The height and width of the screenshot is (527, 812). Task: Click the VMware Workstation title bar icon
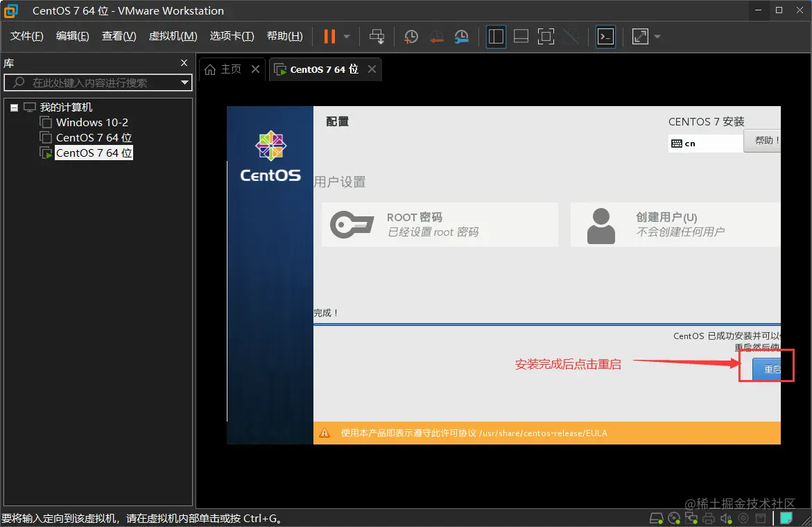pyautogui.click(x=11, y=11)
